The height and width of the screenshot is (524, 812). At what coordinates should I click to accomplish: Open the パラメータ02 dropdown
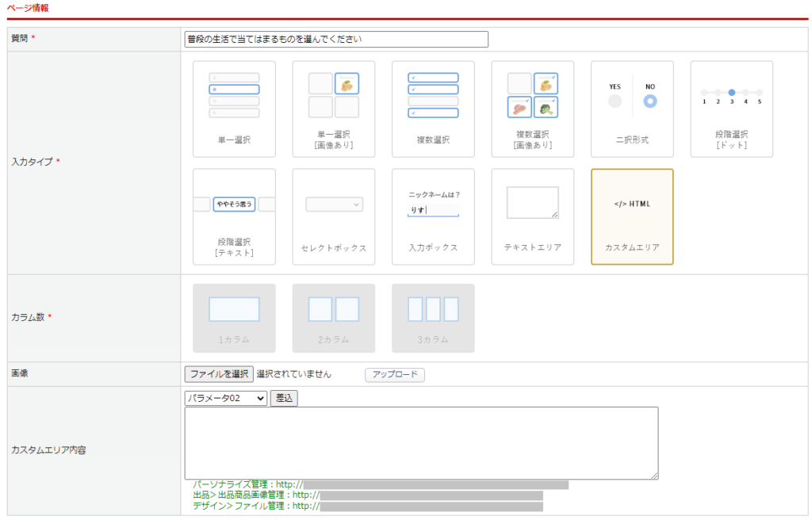pyautogui.click(x=226, y=398)
